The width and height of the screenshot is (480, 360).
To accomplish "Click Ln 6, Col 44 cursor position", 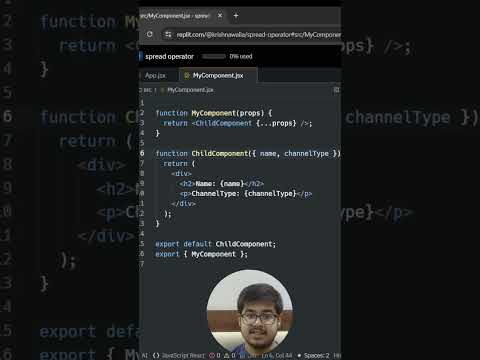I will (x=277, y=355).
